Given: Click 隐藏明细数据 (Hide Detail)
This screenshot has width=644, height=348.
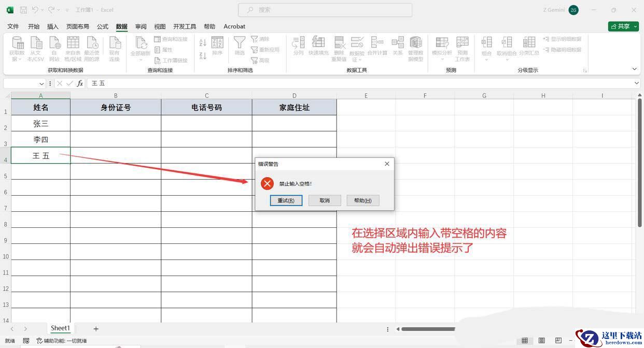Looking at the screenshot, I should (x=562, y=50).
